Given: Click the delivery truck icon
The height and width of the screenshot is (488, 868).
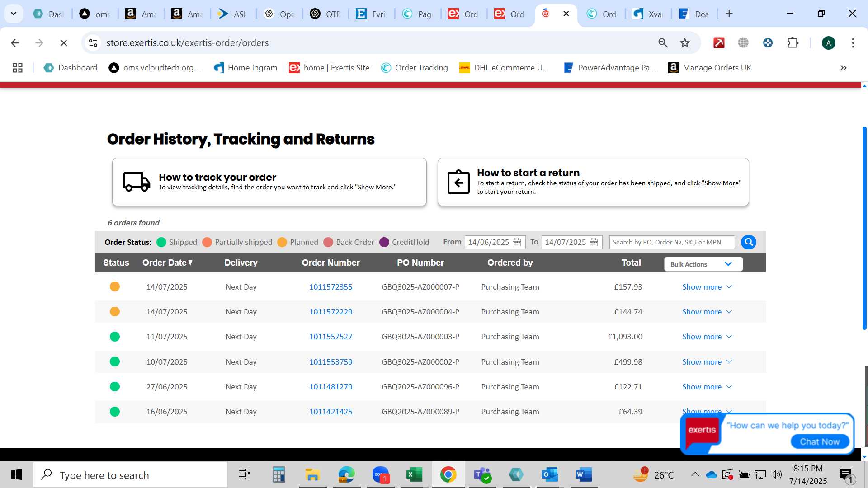Looking at the screenshot, I should [x=137, y=182].
